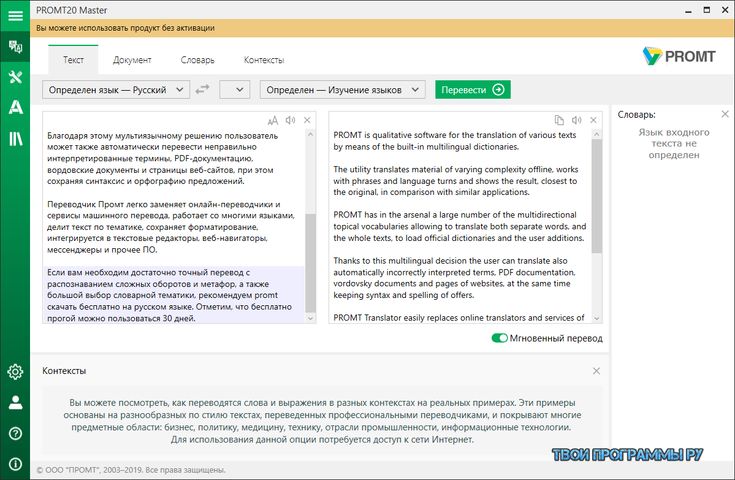Change font size in source text pane
This screenshot has height=480, width=735.
pyautogui.click(x=272, y=120)
